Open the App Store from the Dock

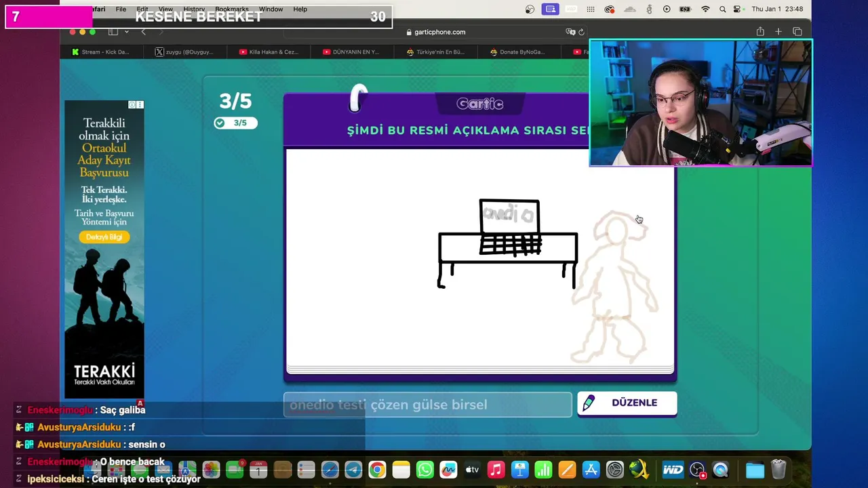(x=591, y=470)
